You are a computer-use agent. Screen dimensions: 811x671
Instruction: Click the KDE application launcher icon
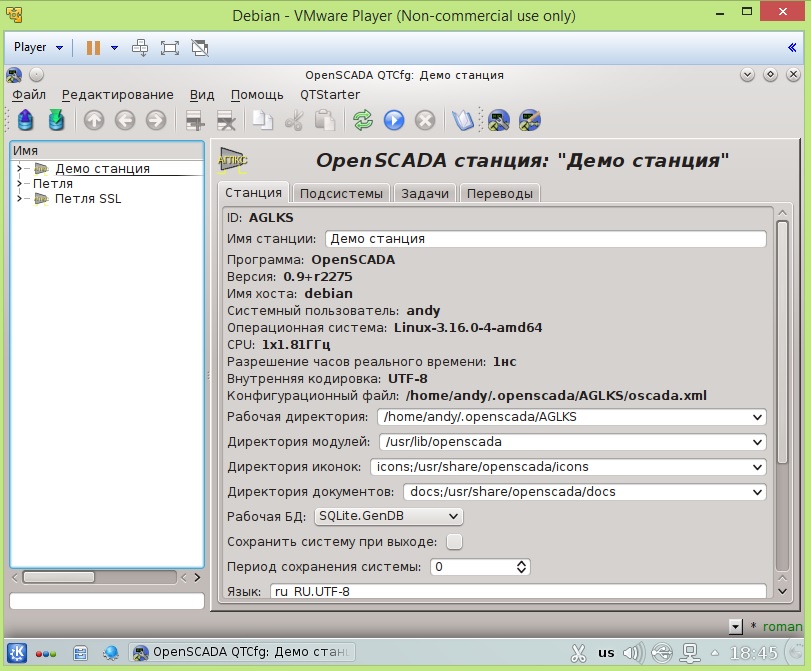point(18,652)
